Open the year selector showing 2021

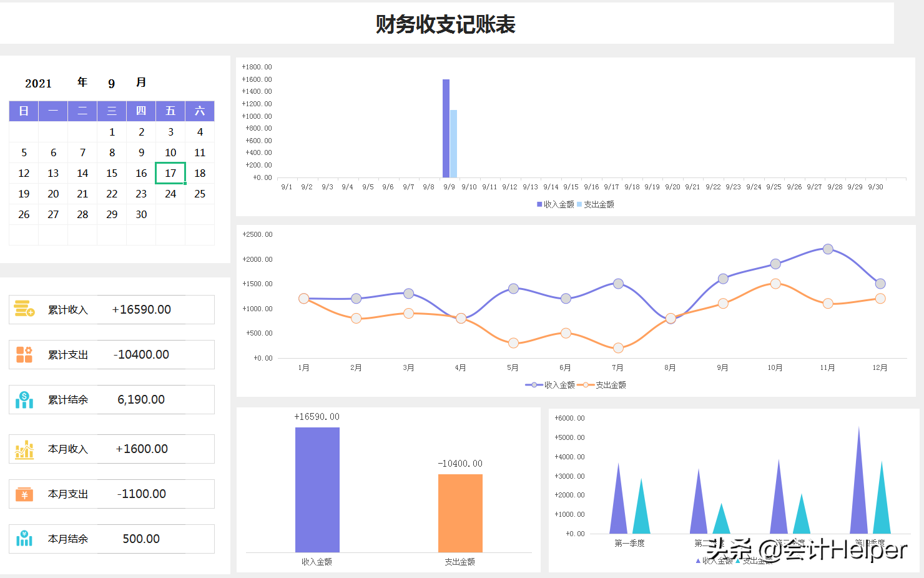[x=38, y=82]
